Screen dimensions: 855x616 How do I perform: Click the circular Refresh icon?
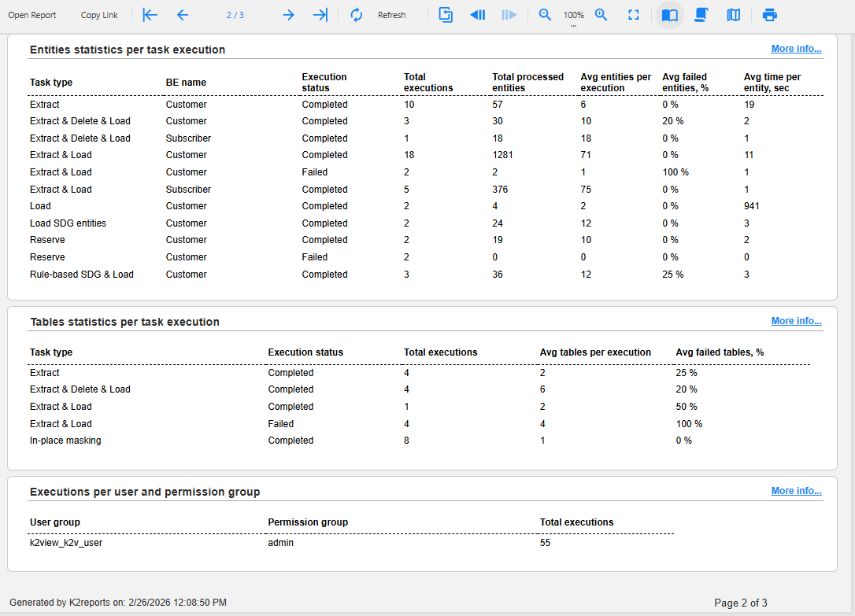(x=357, y=15)
